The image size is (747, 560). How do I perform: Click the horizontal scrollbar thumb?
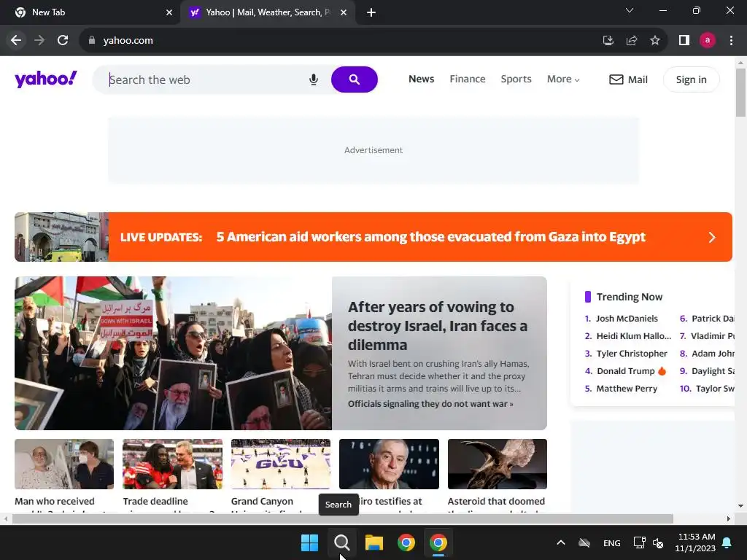[x=343, y=518]
